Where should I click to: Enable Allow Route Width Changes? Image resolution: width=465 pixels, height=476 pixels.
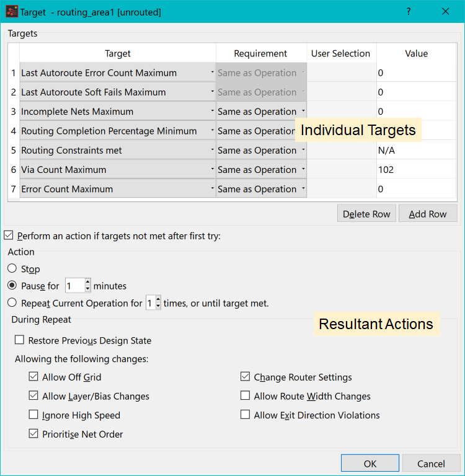coord(245,395)
